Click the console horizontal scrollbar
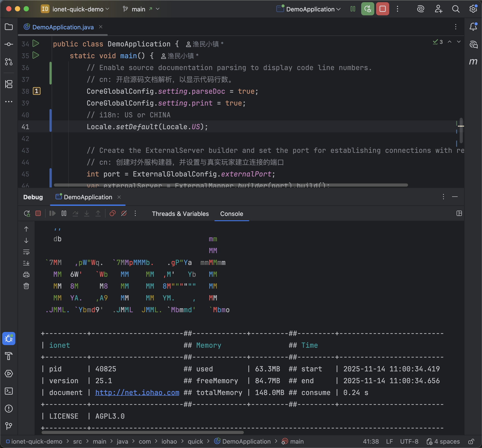This screenshot has height=448, width=482. [x=142, y=432]
